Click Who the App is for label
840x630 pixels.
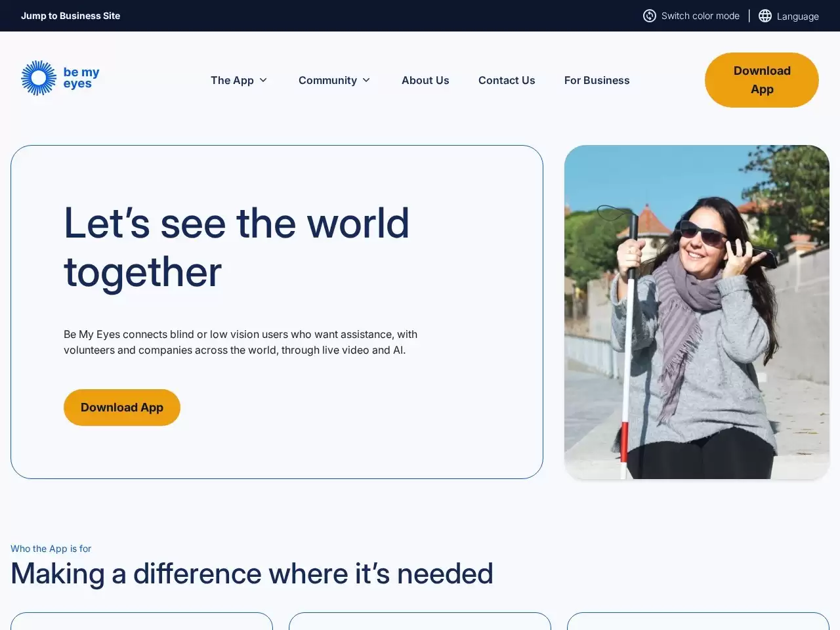click(51, 549)
